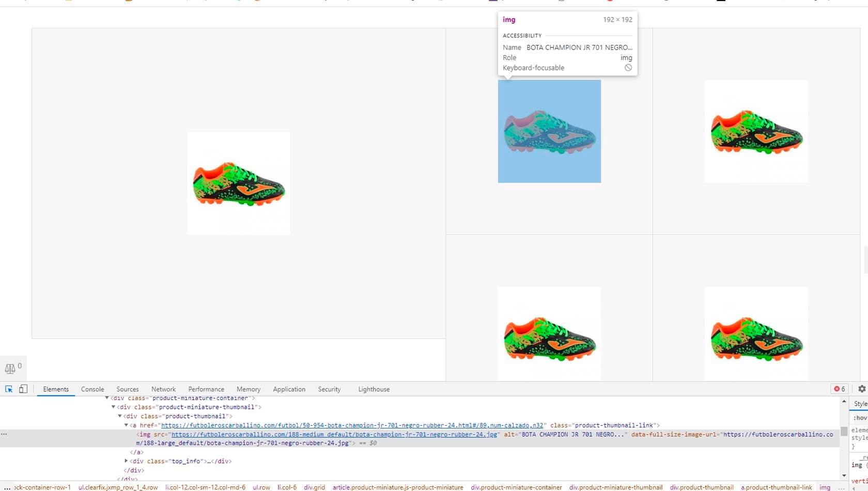Screen dimensions: 868x491
Task: Click the red error count badge
Action: click(840, 389)
